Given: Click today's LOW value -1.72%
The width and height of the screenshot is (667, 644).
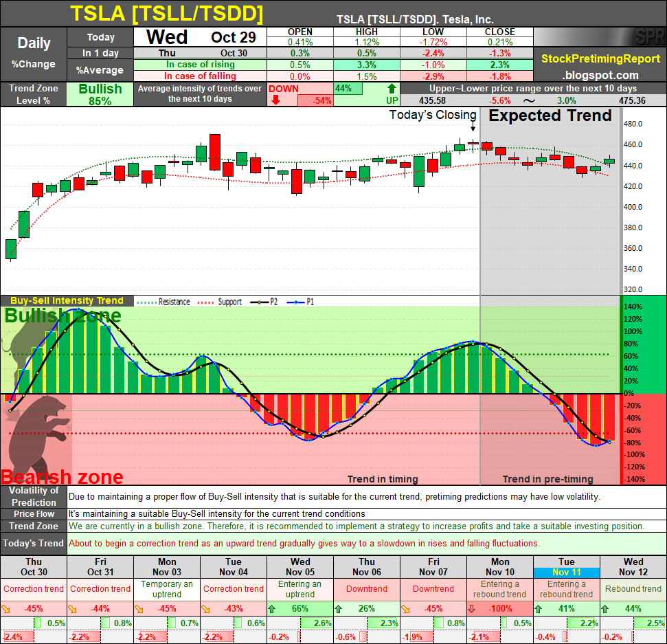Looking at the screenshot, I should [433, 42].
